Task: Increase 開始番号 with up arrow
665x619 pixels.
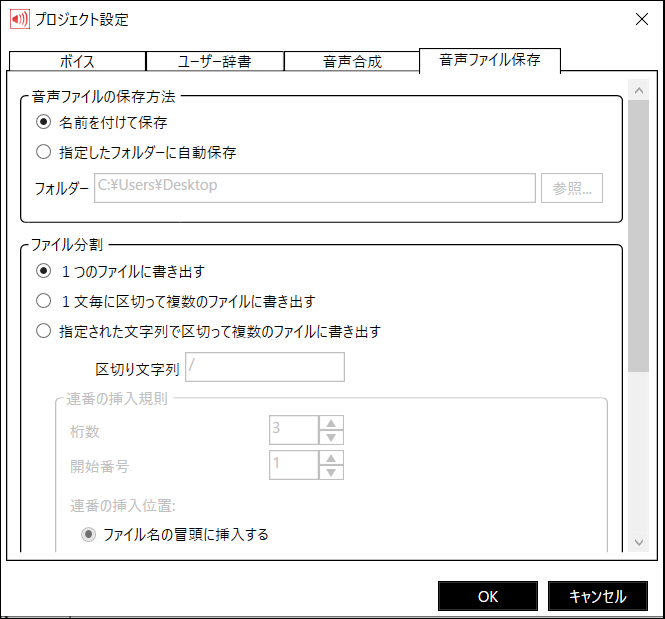Action: coord(331,458)
